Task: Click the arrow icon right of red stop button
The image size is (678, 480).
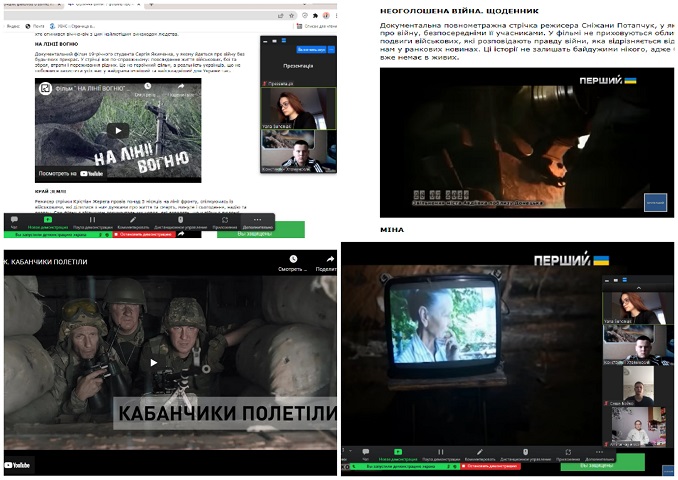Action: [181, 234]
